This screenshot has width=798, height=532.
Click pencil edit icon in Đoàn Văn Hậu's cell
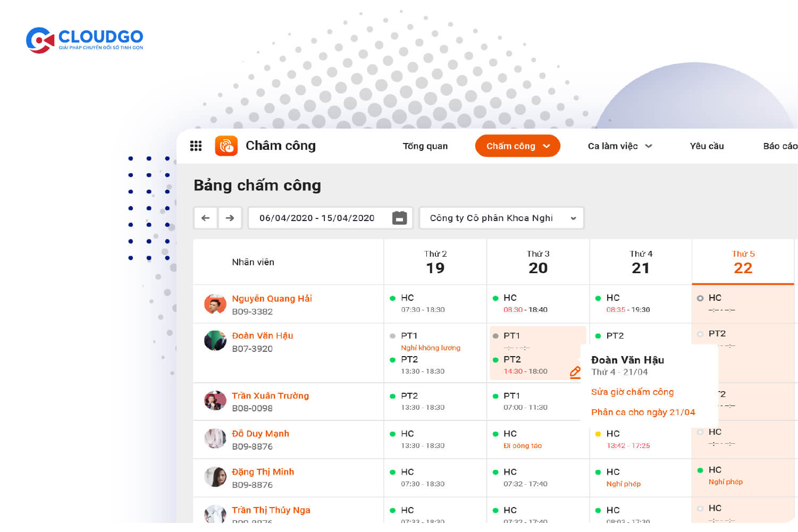(575, 372)
